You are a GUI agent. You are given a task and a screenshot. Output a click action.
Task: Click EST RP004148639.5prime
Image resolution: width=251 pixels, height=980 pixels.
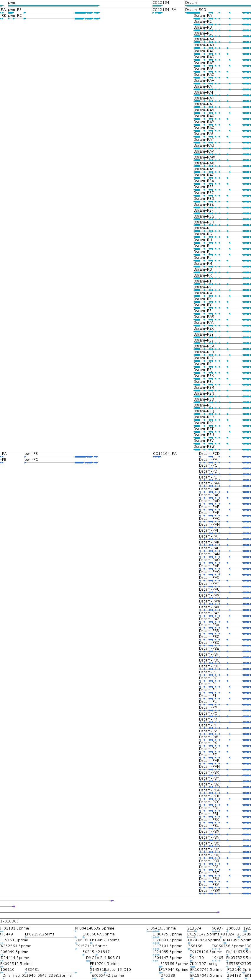[94, 928]
